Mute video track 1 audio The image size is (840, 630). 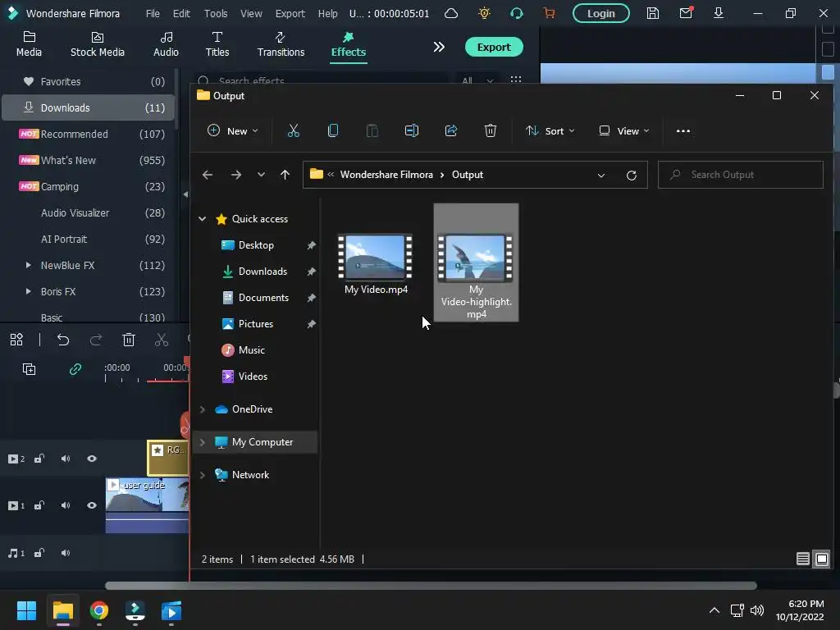coord(66,505)
